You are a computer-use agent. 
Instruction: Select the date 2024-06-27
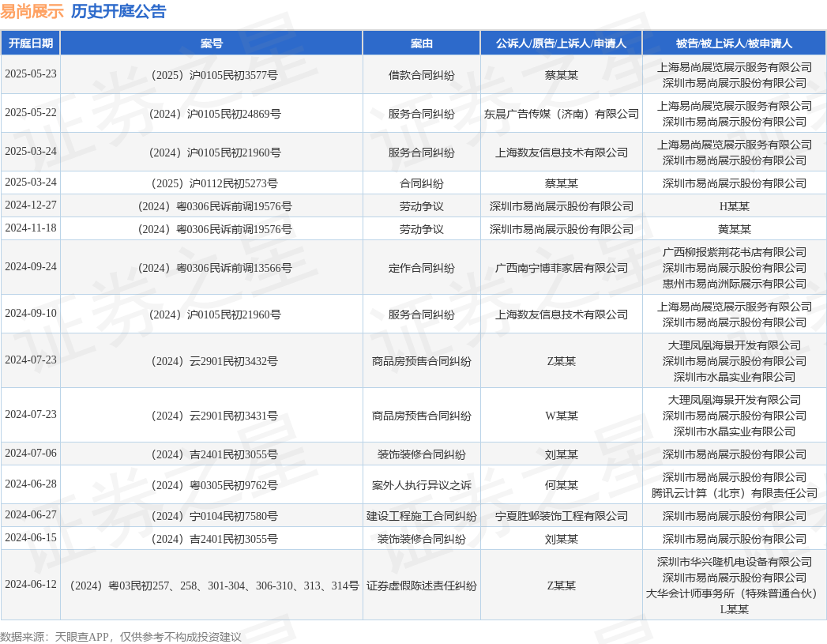tap(31, 514)
